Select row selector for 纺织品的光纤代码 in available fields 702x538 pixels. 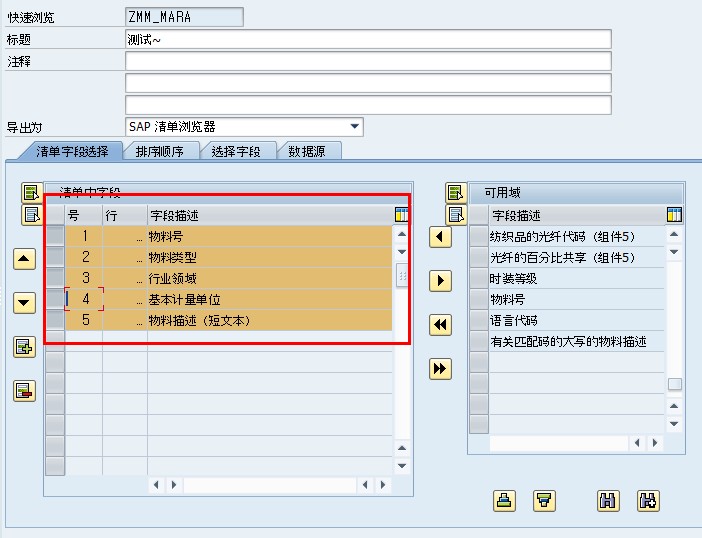(x=479, y=236)
